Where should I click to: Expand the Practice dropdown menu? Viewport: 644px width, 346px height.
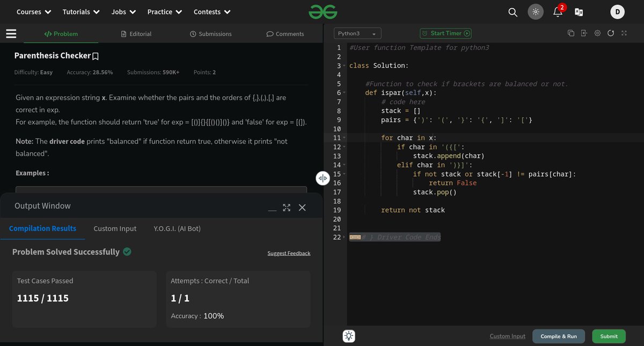[x=165, y=12]
